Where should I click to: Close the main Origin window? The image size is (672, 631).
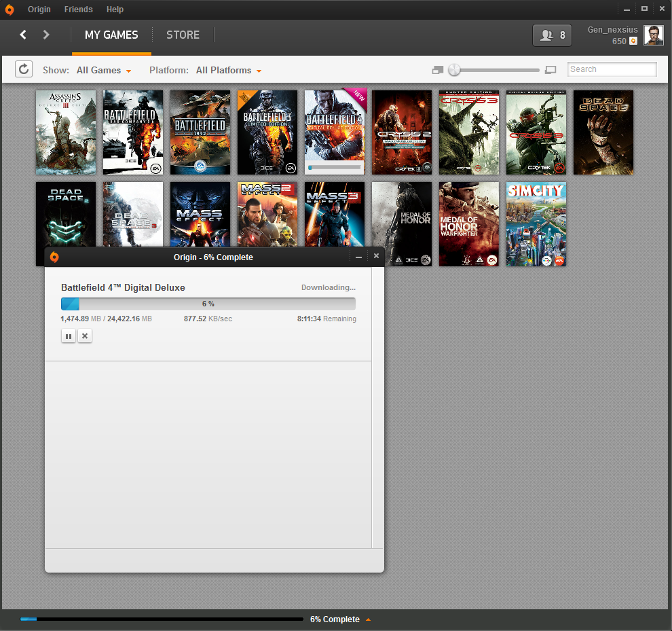coord(662,9)
